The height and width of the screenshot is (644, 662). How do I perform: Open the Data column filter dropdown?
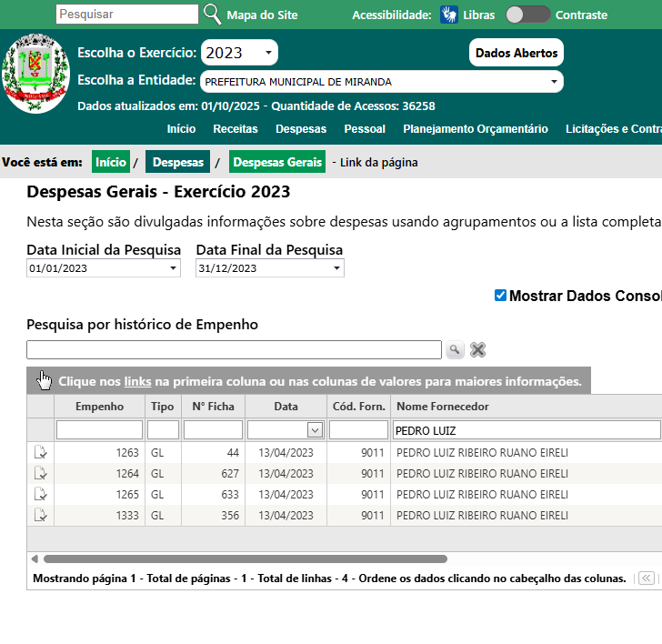tap(315, 429)
